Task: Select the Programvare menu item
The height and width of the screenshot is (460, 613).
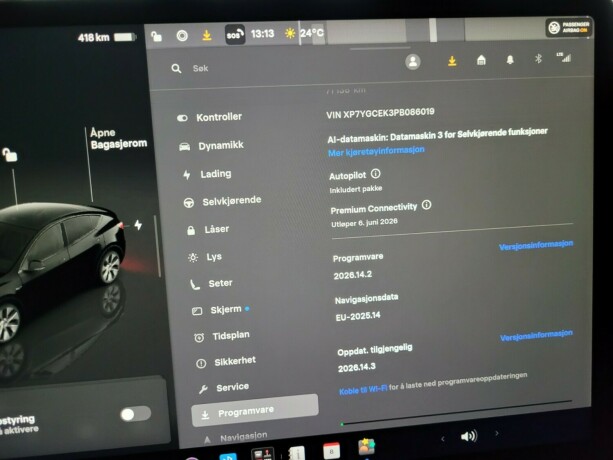Action: tap(255, 410)
